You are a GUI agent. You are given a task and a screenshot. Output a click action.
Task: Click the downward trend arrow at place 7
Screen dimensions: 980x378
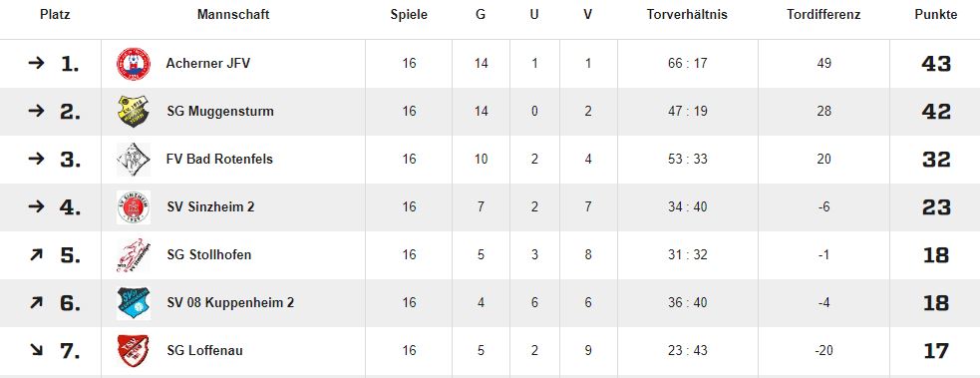point(36,350)
